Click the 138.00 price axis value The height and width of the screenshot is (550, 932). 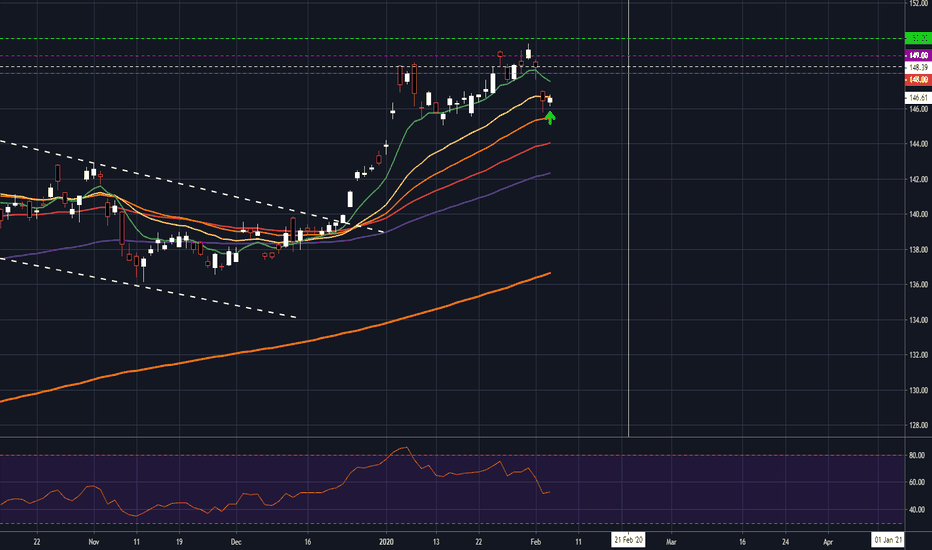918,250
